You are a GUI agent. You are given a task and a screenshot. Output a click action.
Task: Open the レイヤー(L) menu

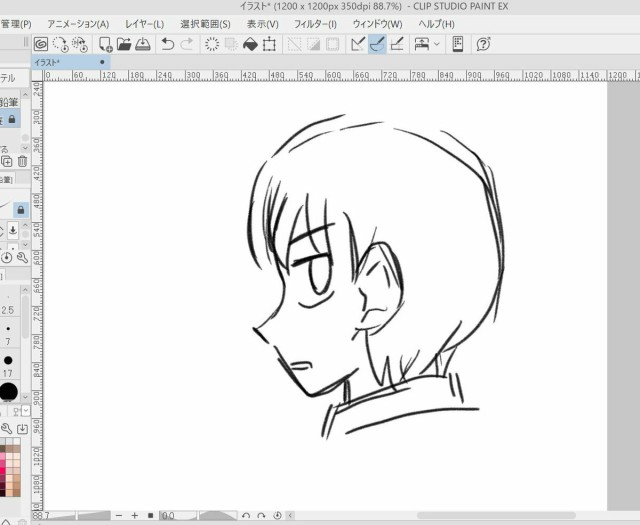(x=145, y=23)
